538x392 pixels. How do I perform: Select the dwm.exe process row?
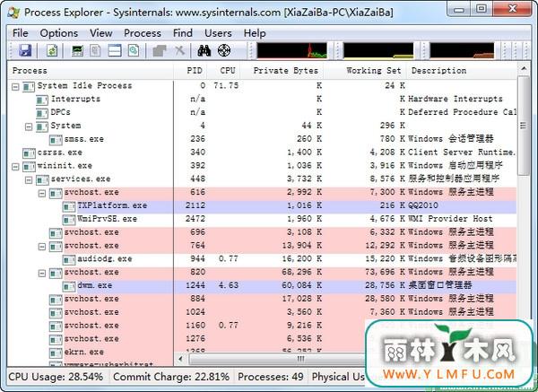coord(262,286)
